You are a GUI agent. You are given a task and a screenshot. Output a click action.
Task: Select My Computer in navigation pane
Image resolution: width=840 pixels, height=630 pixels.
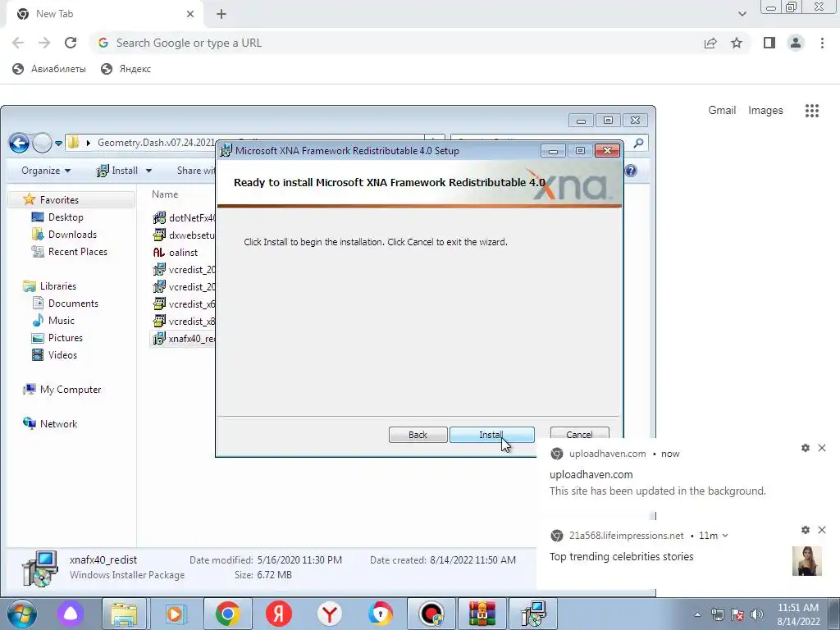(71, 390)
